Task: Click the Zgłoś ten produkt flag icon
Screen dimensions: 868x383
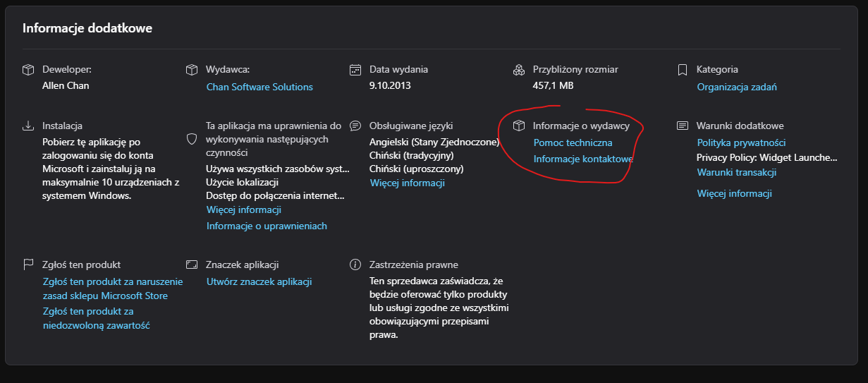Action: (28, 265)
